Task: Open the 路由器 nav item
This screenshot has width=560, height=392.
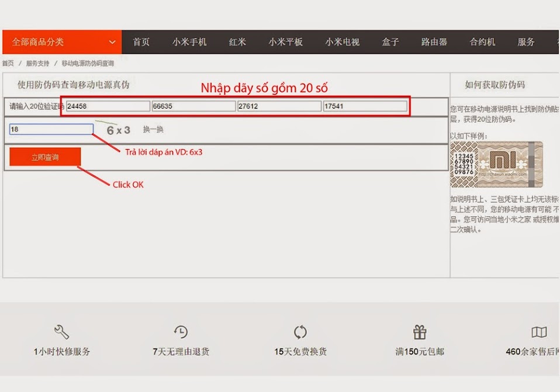Action: [434, 42]
